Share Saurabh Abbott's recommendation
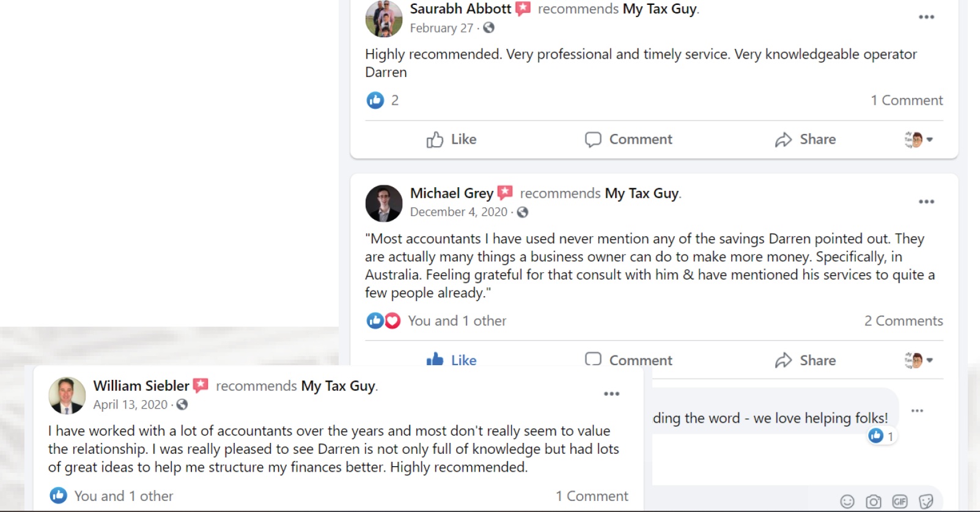The image size is (980, 512). 805,139
